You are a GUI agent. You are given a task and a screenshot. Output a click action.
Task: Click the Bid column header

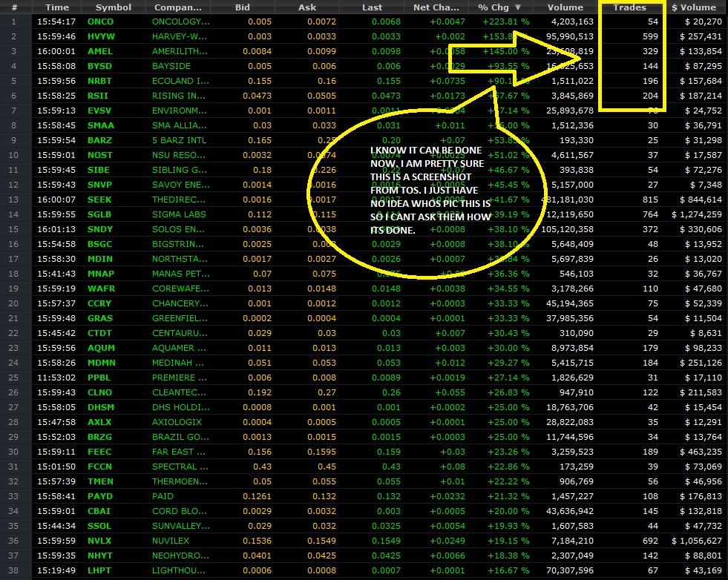(243, 7)
